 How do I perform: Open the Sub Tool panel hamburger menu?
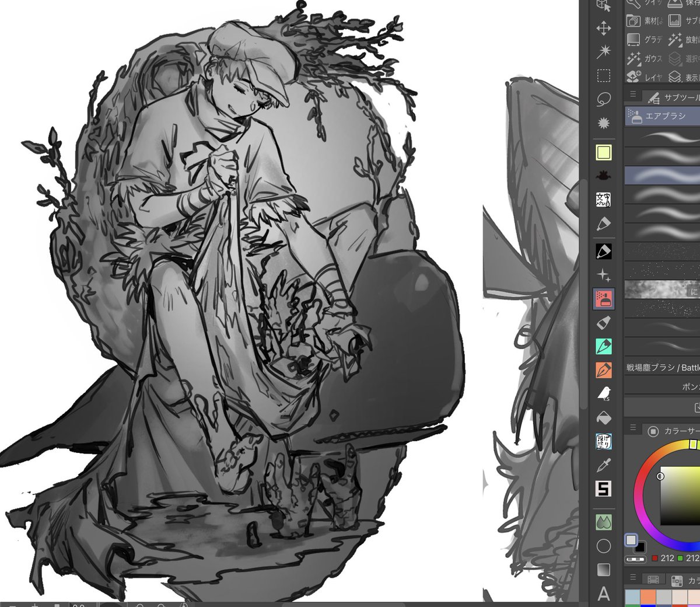click(x=633, y=94)
